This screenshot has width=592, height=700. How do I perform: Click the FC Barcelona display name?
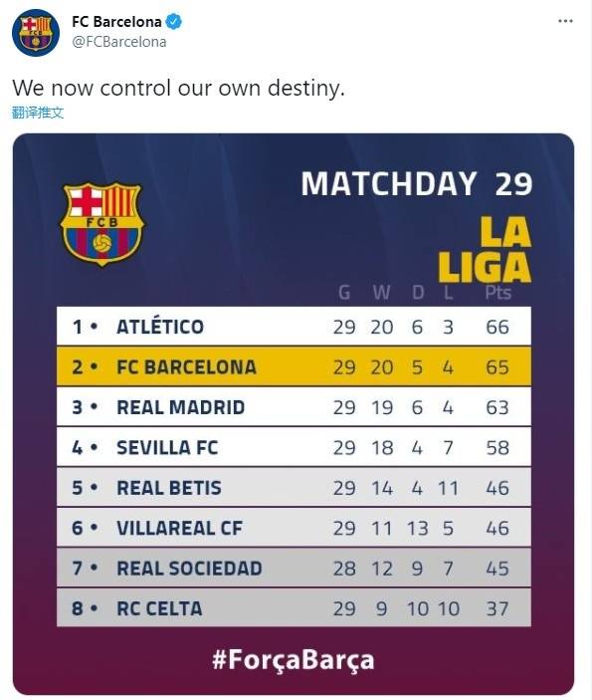pyautogui.click(x=116, y=22)
